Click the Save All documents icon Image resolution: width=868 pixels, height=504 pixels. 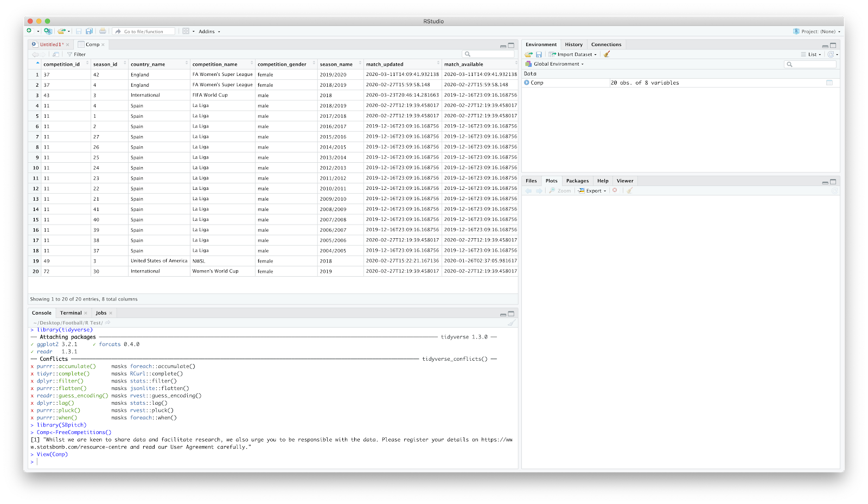click(x=90, y=31)
